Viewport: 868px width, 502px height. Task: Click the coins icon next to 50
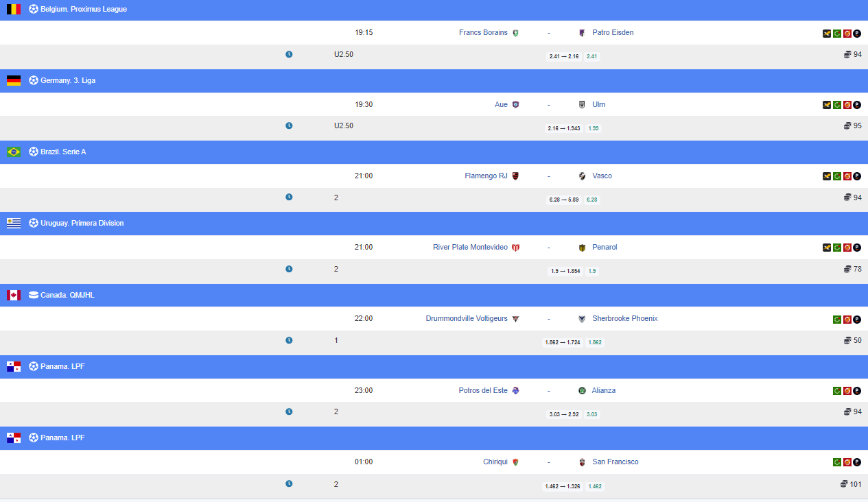[x=847, y=340]
